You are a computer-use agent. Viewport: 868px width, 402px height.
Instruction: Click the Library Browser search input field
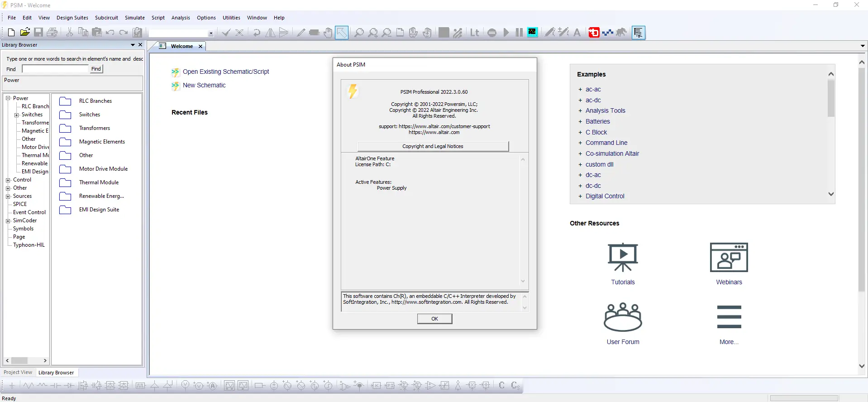click(x=55, y=69)
